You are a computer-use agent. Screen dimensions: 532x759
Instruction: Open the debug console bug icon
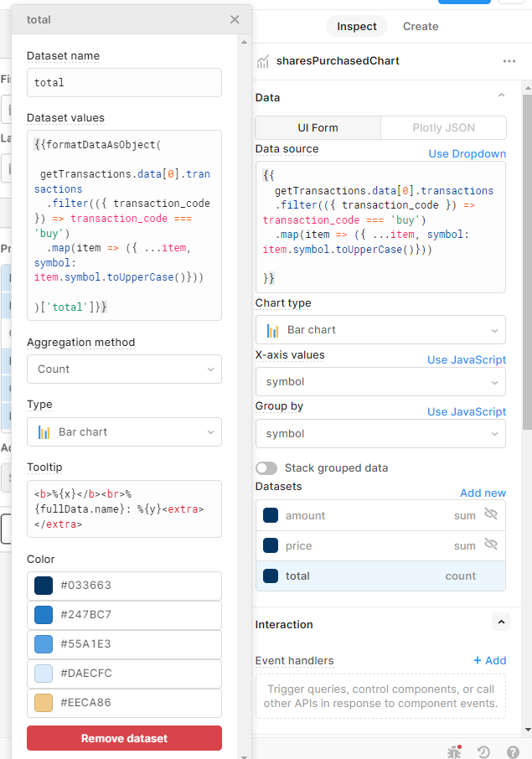point(455,751)
